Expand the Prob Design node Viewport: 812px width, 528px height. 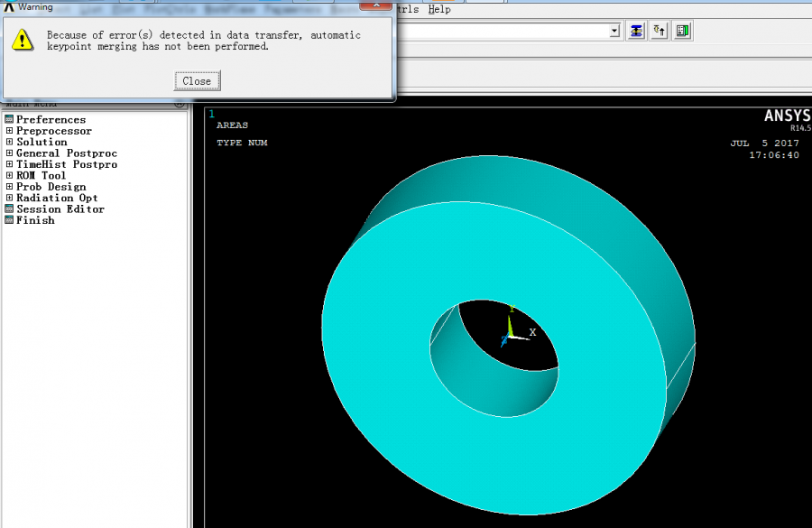pos(10,187)
